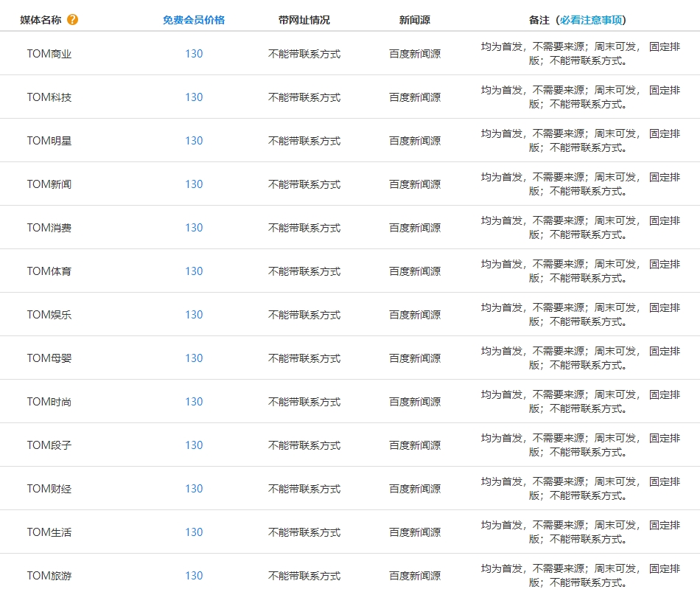Click 不能带联系方式 cell in TOM财经 row
The height and width of the screenshot is (592, 700).
point(304,488)
